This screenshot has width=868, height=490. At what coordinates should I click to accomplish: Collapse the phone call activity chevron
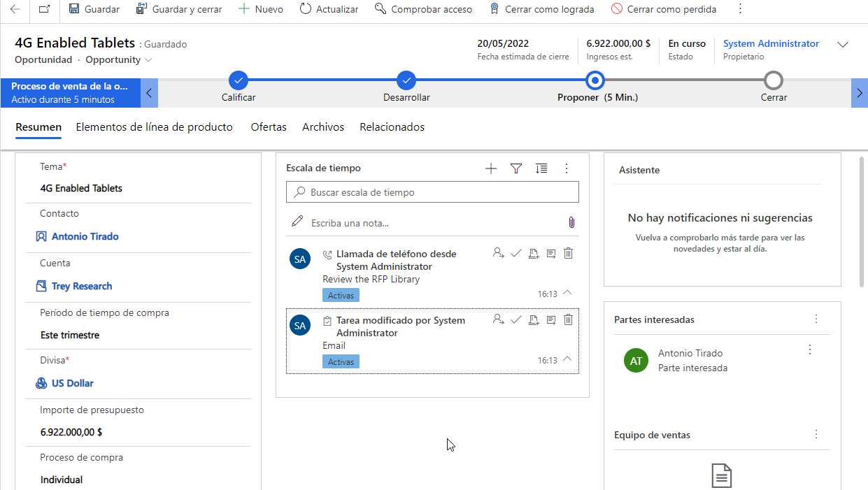[567, 293]
